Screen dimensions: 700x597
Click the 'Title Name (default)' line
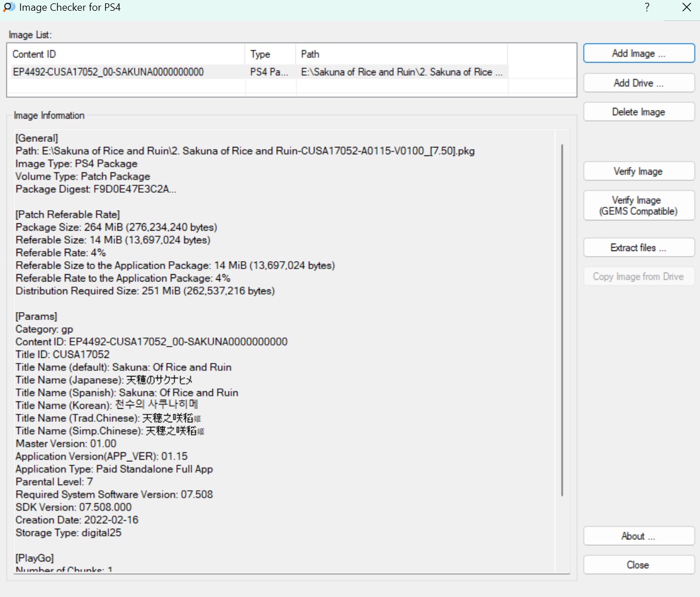coord(124,367)
